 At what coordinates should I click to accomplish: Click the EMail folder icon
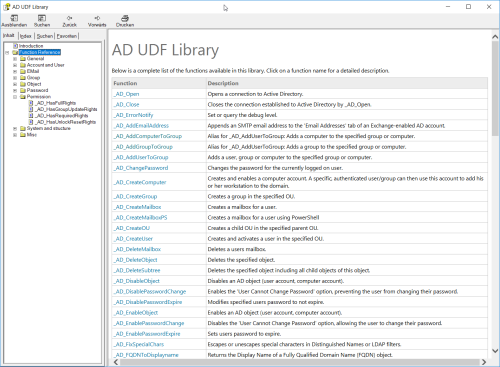pyautogui.click(x=23, y=71)
